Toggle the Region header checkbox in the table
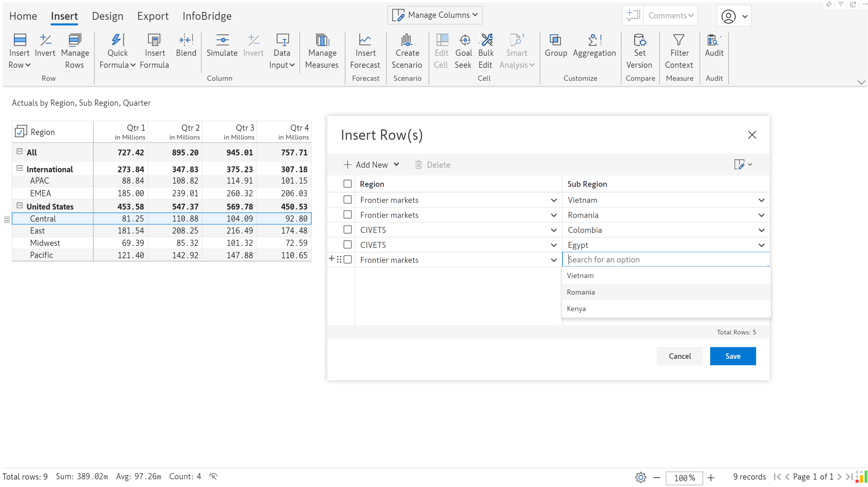The width and height of the screenshot is (868, 487). (x=20, y=132)
